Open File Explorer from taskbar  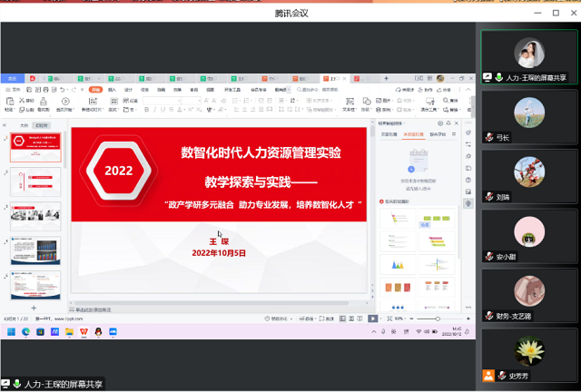coord(69,331)
